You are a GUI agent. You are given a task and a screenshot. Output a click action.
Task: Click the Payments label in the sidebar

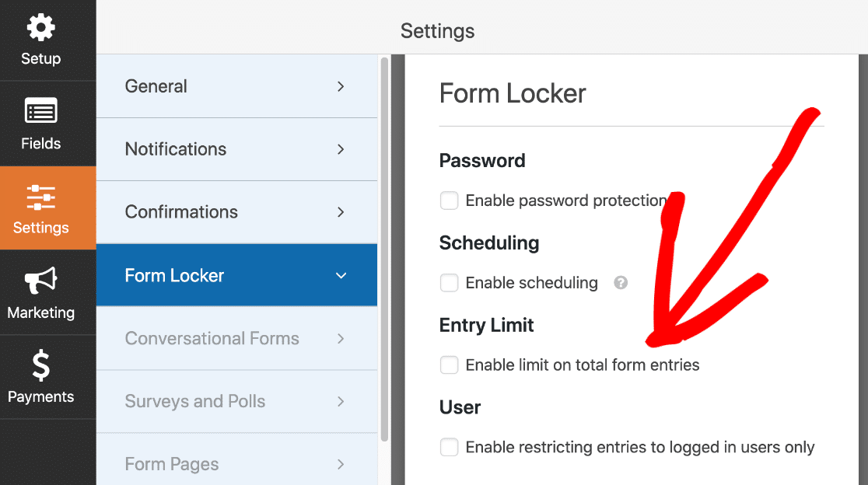41,396
